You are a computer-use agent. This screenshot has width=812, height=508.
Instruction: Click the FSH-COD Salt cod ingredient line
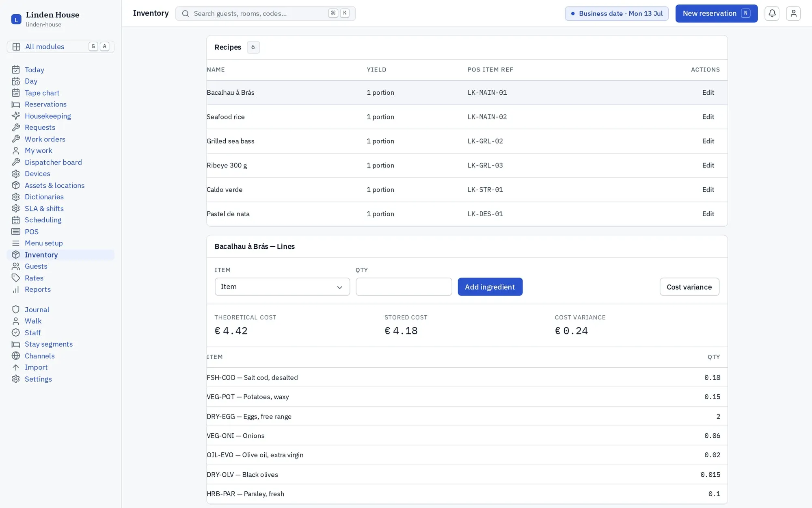467,378
